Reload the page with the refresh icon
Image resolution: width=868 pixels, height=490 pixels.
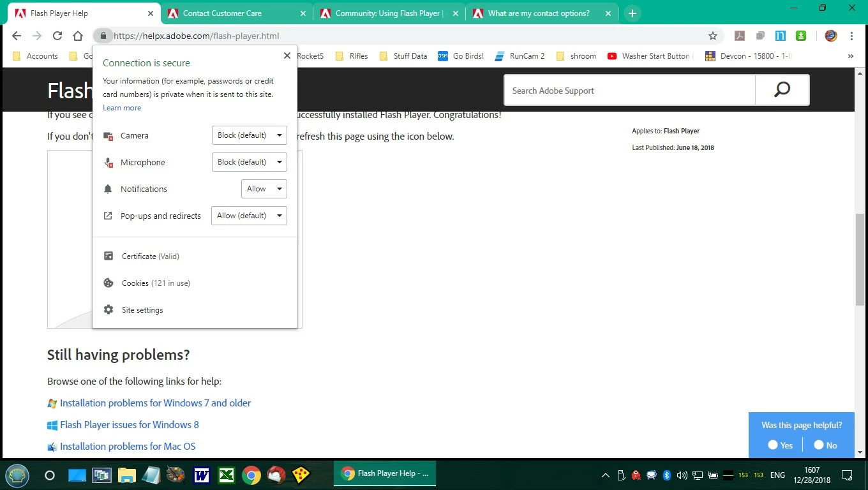(57, 36)
